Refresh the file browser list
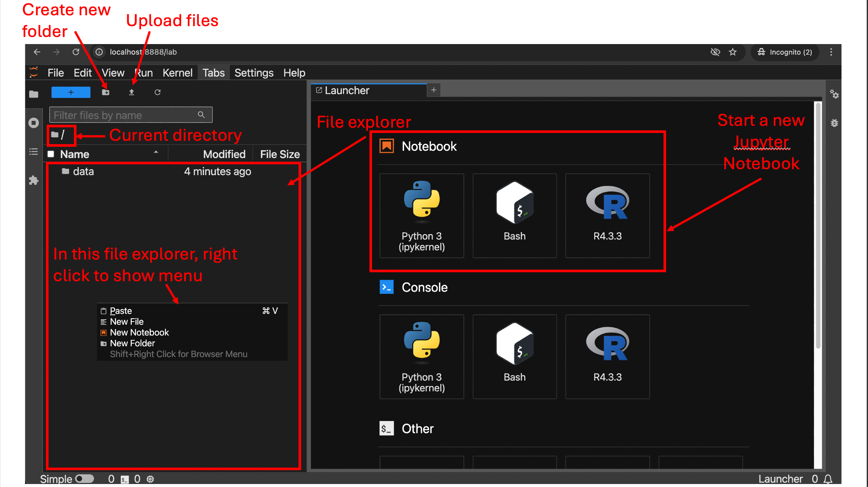The height and width of the screenshot is (487, 868). [157, 92]
